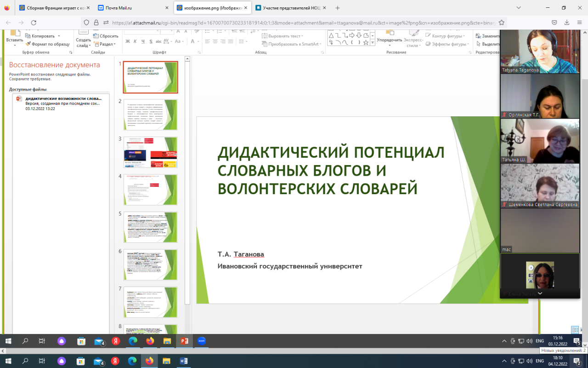Show hidden system tray icons chevron
This screenshot has width=588, height=368.
(x=505, y=361)
